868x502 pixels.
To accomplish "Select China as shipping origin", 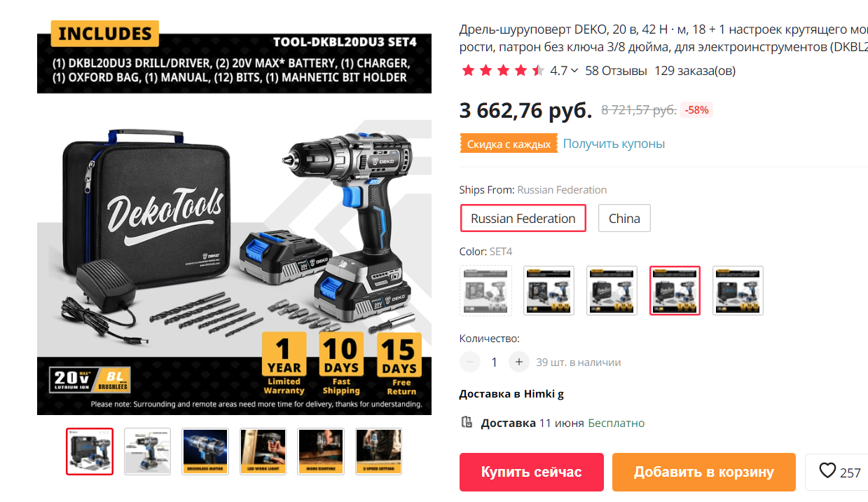I will click(x=624, y=218).
